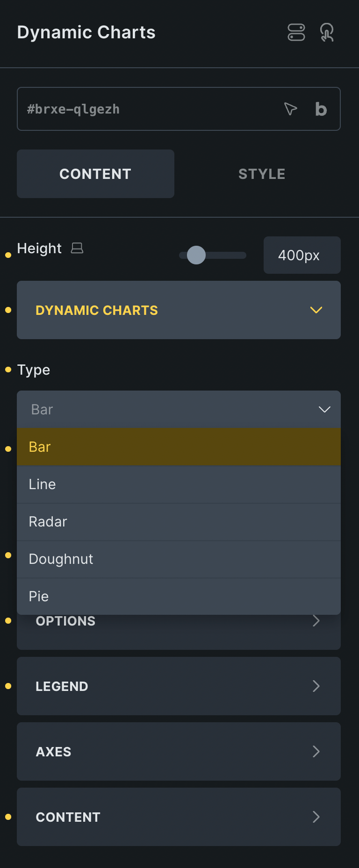Open the element settings icon in the header
Screen dimensions: 359x868
(296, 32)
